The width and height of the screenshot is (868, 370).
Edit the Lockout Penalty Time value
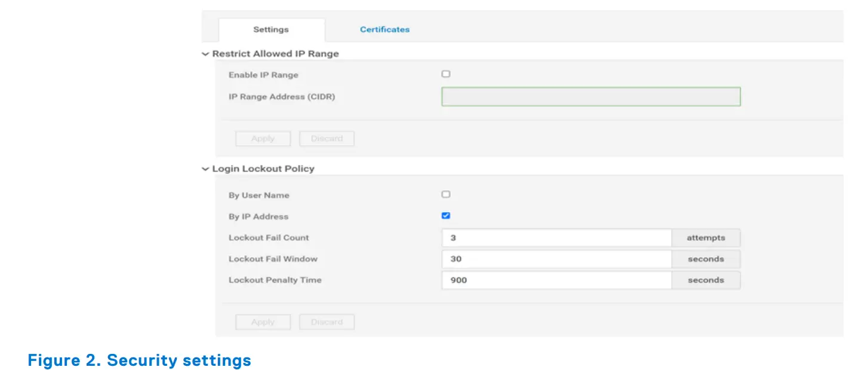point(555,280)
